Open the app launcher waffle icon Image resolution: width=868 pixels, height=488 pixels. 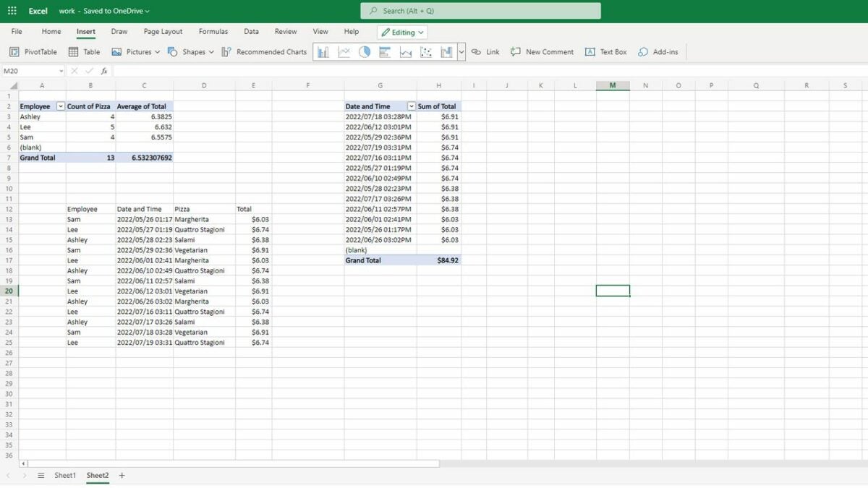(x=12, y=11)
